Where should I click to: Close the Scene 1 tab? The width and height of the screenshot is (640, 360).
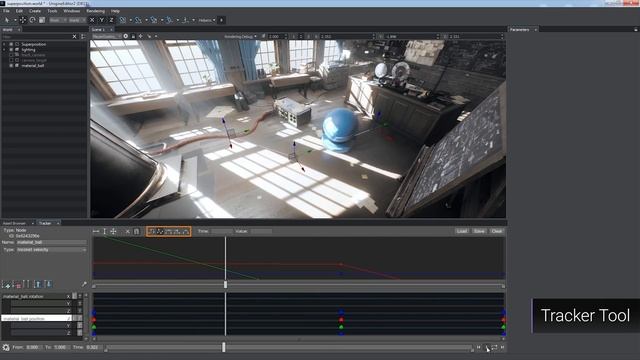click(x=111, y=29)
